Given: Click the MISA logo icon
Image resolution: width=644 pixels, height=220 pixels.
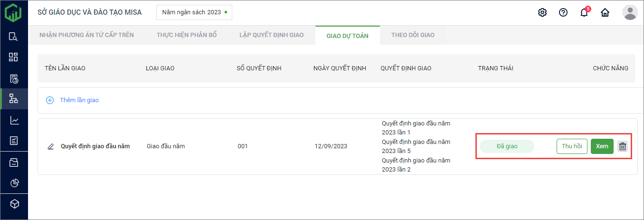Looking at the screenshot, I should click(x=13, y=12).
